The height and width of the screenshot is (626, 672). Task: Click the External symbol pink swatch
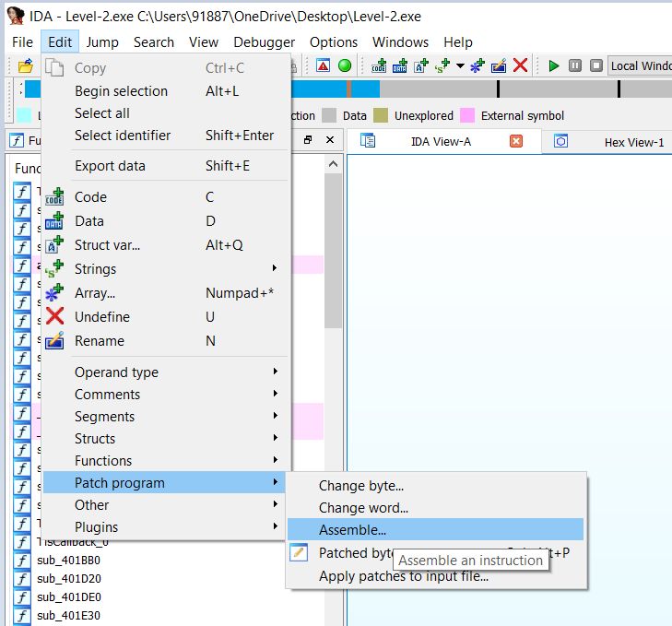pos(467,115)
